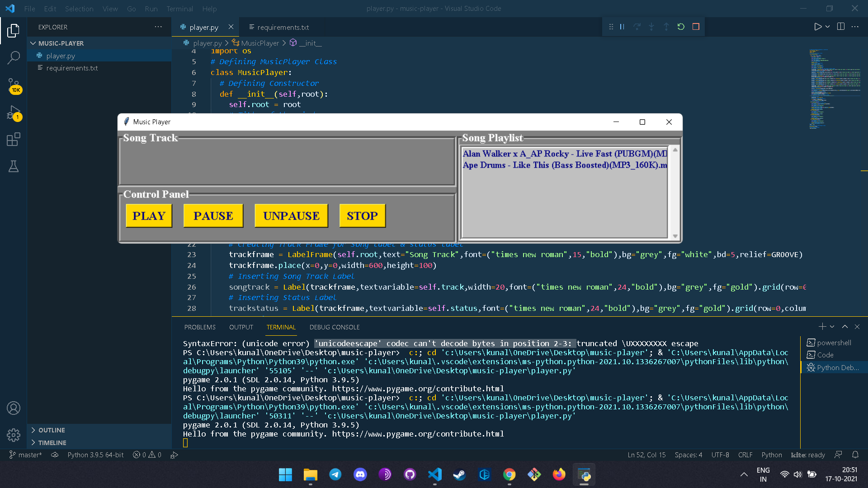Open the Search view in activity bar
Image resolution: width=868 pixels, height=488 pixels.
click(x=14, y=57)
